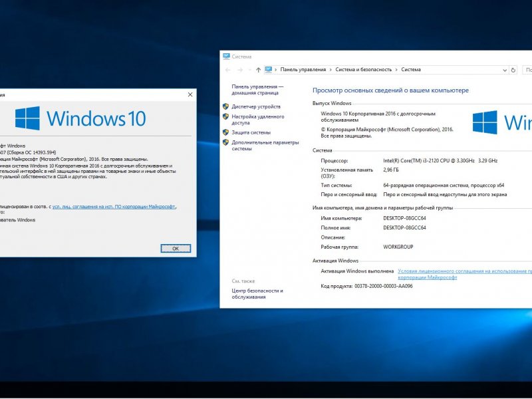Close the About Windows dialog
532x399 pixels.
click(190, 94)
